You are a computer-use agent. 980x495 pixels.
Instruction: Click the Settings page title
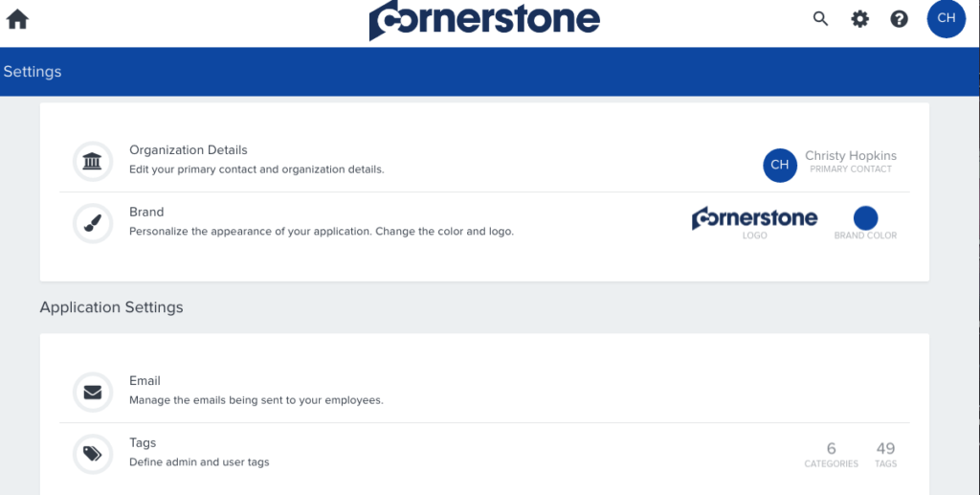click(33, 72)
